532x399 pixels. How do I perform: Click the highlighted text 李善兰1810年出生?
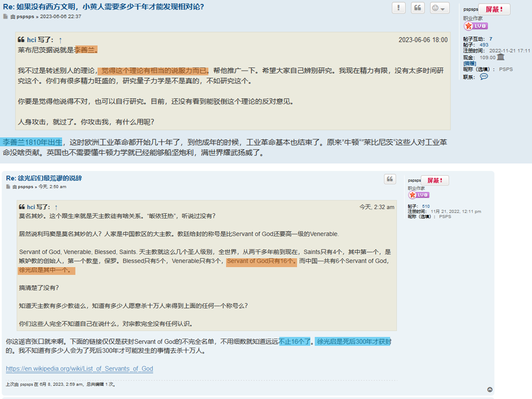click(x=32, y=142)
